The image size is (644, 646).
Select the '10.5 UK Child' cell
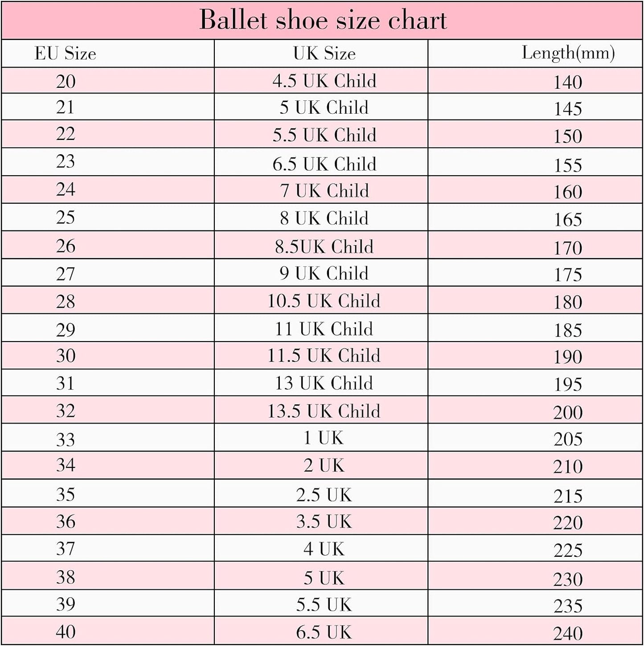pyautogui.click(x=324, y=301)
